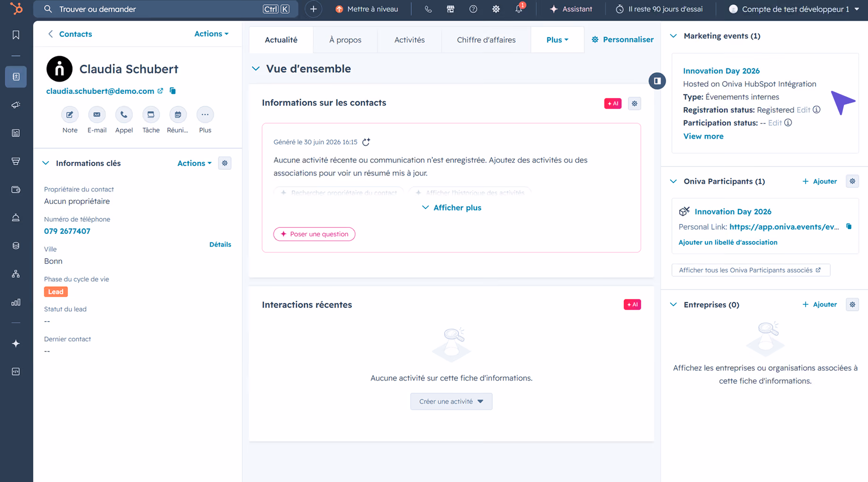
Task: Open more contact actions with Plus ellipsis
Action: (x=205, y=115)
